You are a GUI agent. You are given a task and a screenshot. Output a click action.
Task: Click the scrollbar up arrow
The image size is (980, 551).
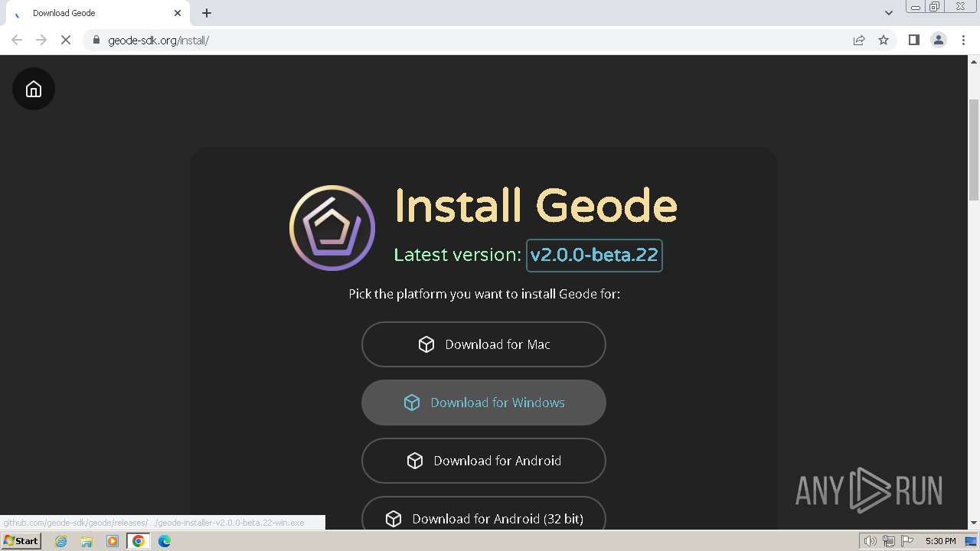[x=974, y=61]
